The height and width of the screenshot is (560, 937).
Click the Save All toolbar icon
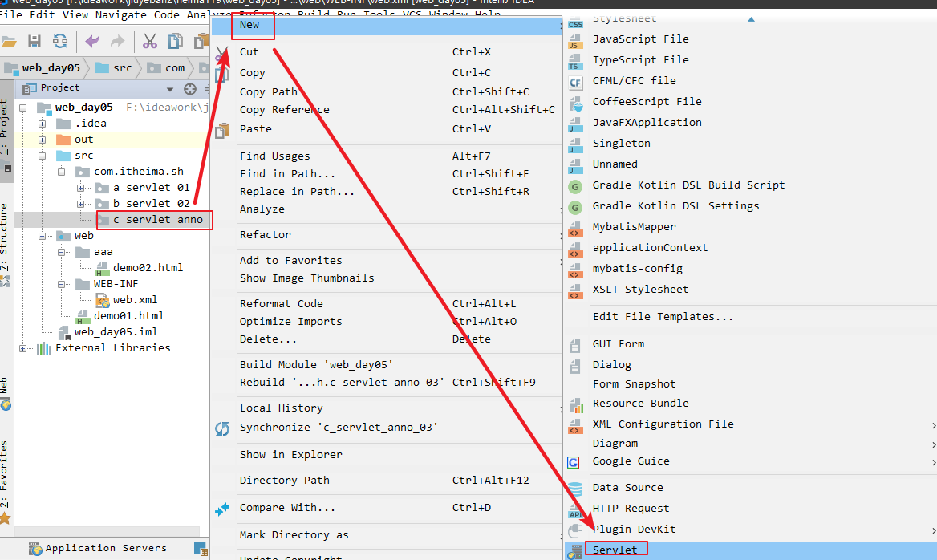pos(34,41)
